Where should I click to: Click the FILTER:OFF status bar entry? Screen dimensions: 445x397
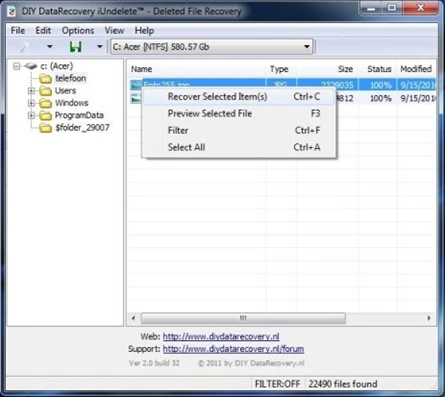click(277, 384)
